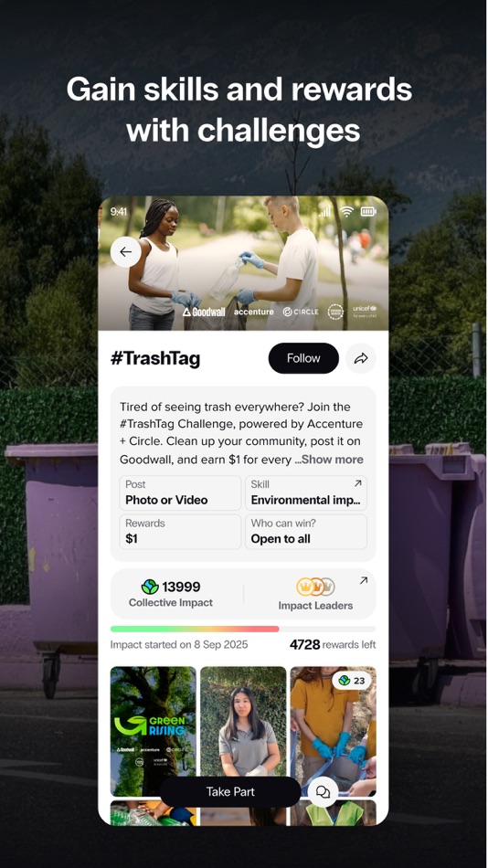Tap the Take Part button
488x868 pixels.
(x=230, y=791)
